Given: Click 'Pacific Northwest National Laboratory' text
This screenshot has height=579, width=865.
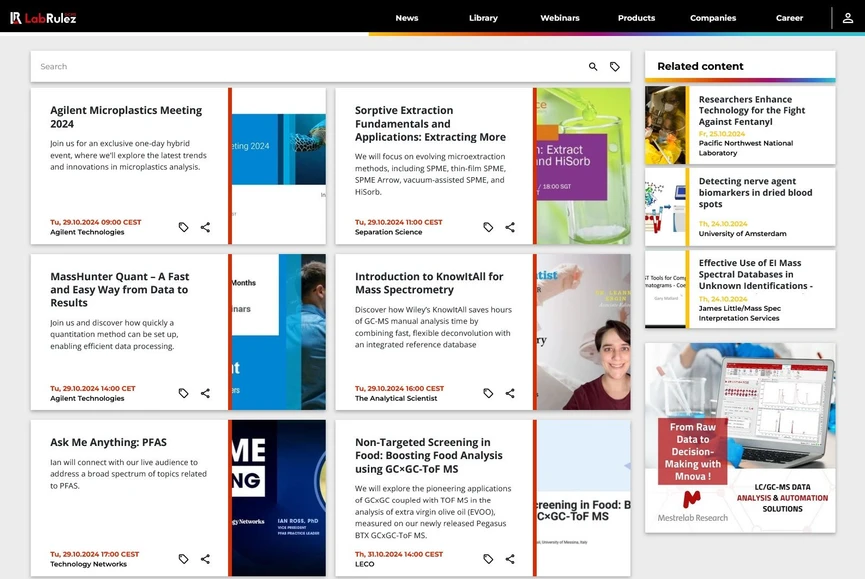Looking at the screenshot, I should point(746,148).
